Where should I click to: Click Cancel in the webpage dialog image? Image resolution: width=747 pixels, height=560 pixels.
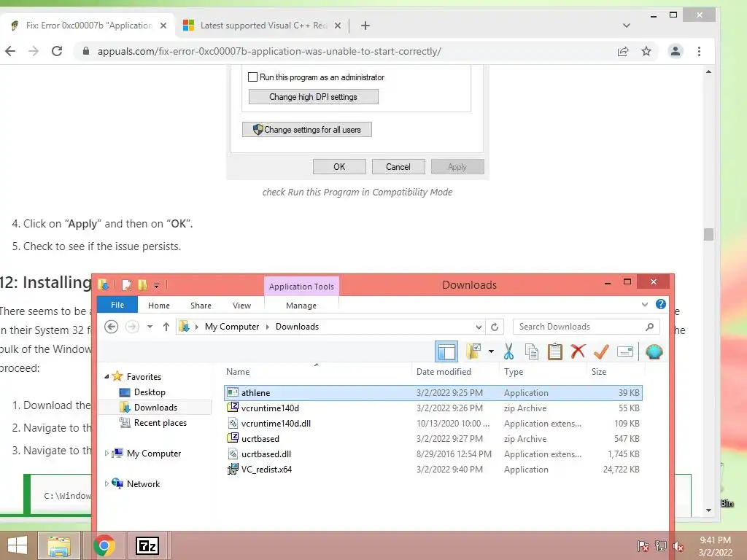click(x=398, y=167)
